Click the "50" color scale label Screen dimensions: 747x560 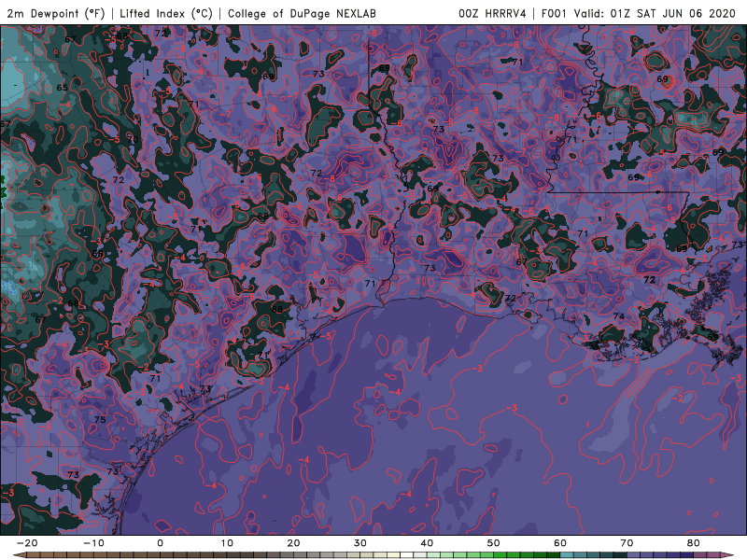coord(494,543)
